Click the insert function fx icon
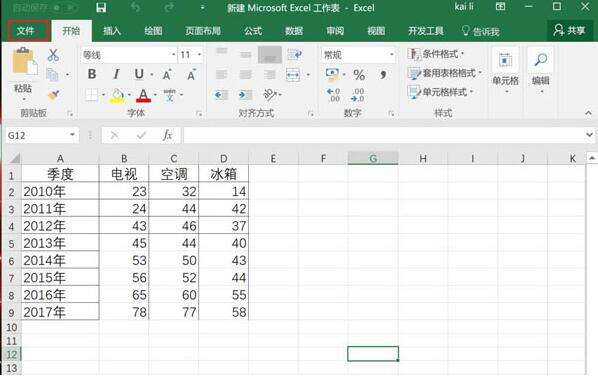 [167, 135]
